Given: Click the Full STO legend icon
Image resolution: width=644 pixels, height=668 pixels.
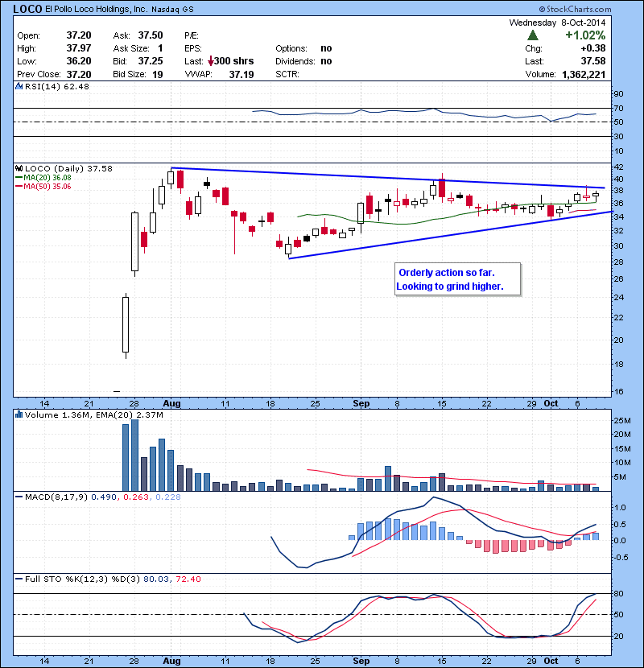Looking at the screenshot, I should [x=19, y=579].
